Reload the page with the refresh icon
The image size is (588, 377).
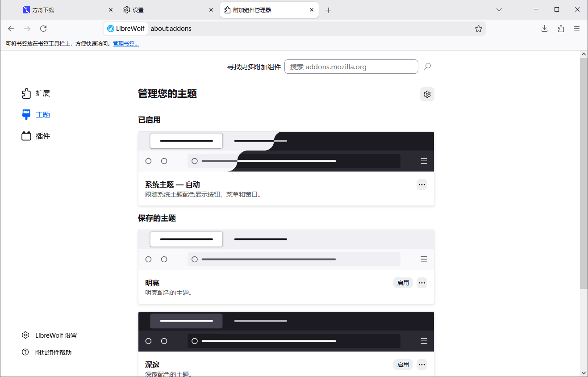[43, 28]
